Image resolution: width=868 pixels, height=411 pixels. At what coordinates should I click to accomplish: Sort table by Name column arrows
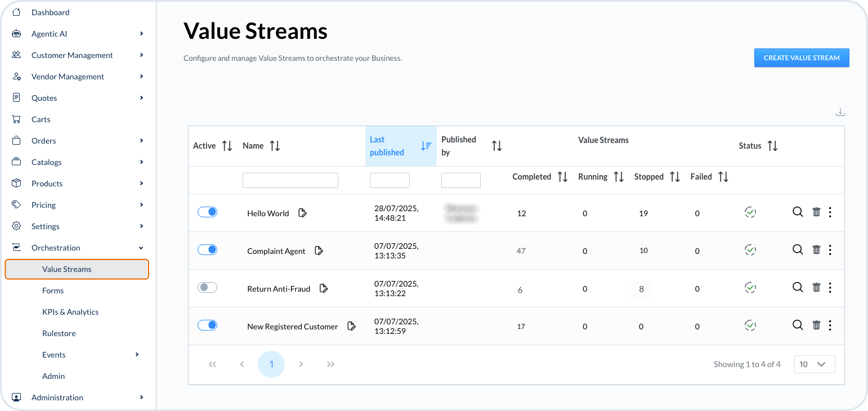tap(275, 146)
